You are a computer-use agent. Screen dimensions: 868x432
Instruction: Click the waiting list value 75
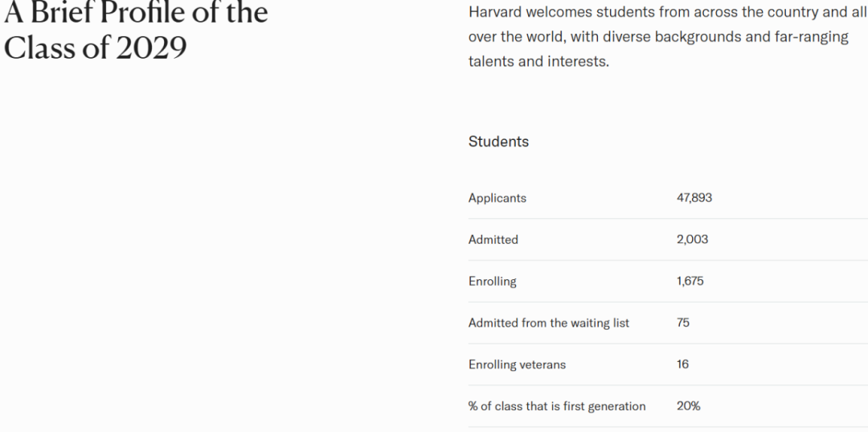(x=683, y=323)
